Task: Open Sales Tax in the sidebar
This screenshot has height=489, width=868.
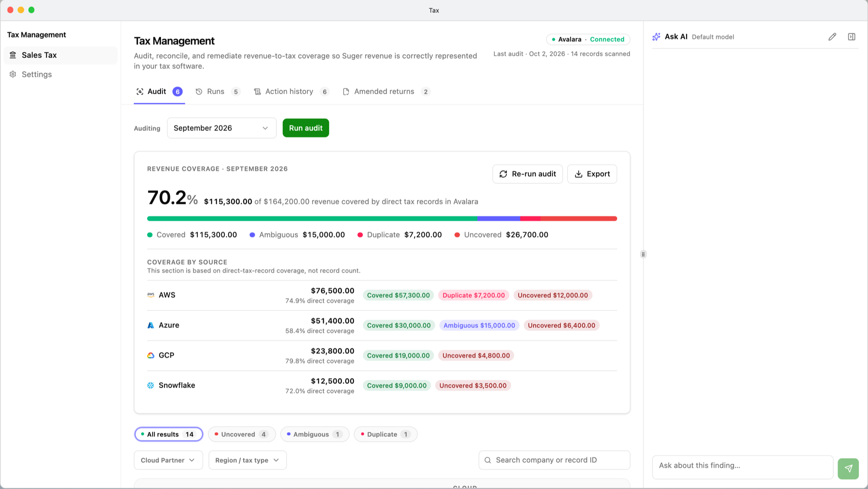Action: click(60, 55)
